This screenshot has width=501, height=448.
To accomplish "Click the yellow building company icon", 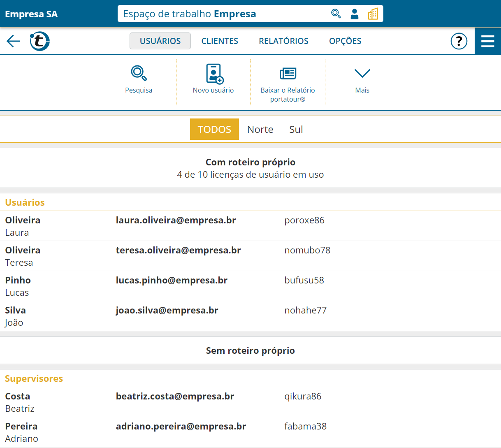I will pyautogui.click(x=373, y=14).
